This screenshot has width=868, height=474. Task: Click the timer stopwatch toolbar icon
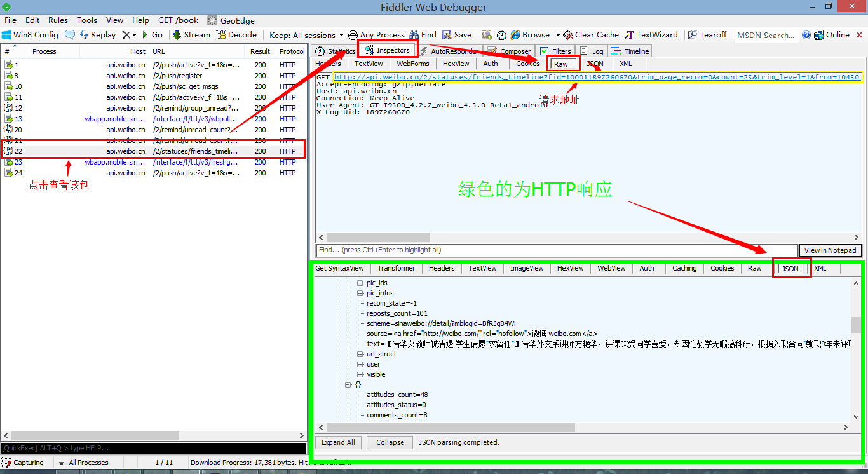click(x=501, y=35)
